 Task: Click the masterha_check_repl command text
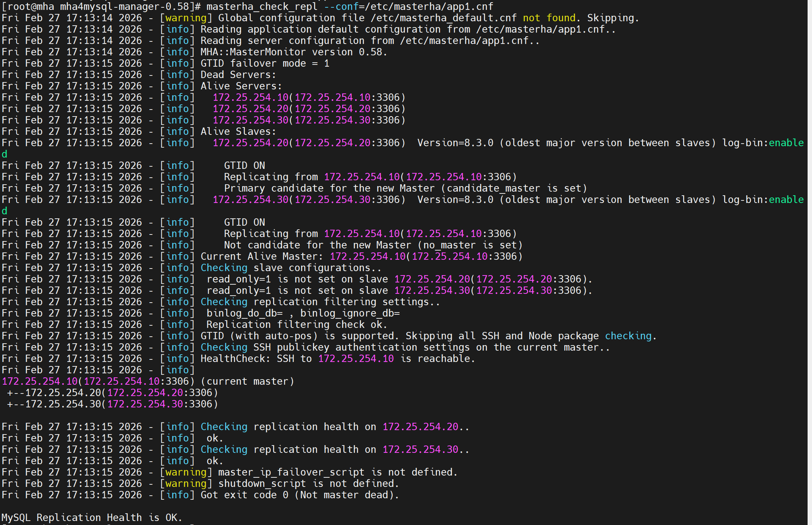[262, 7]
